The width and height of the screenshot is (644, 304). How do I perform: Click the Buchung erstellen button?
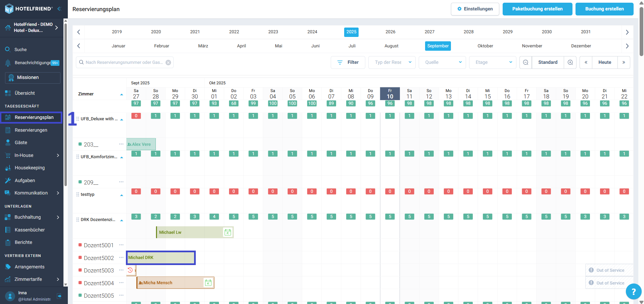click(604, 9)
